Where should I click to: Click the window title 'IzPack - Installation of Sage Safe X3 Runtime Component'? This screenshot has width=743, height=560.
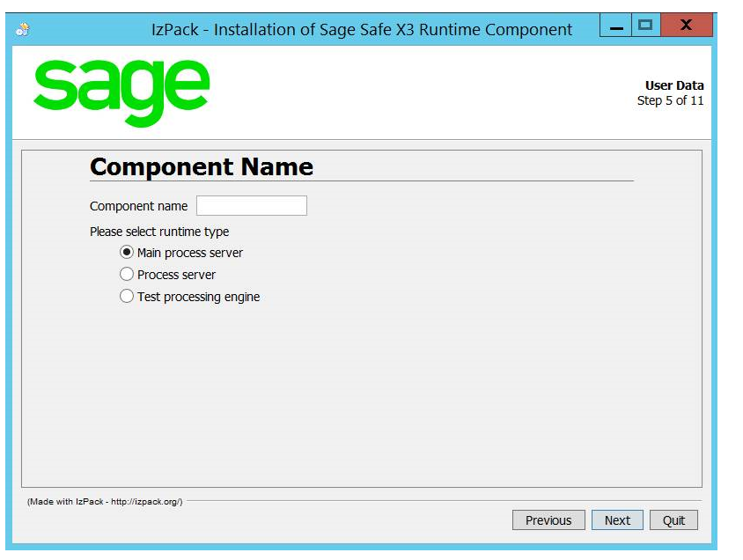362,29
